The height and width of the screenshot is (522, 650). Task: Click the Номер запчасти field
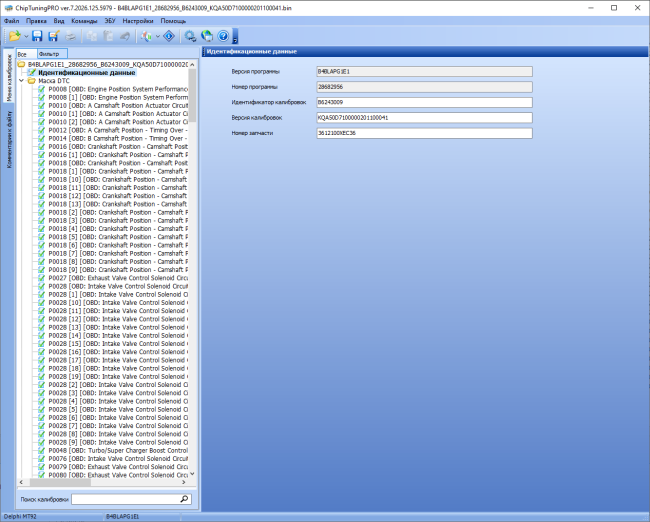pos(424,133)
